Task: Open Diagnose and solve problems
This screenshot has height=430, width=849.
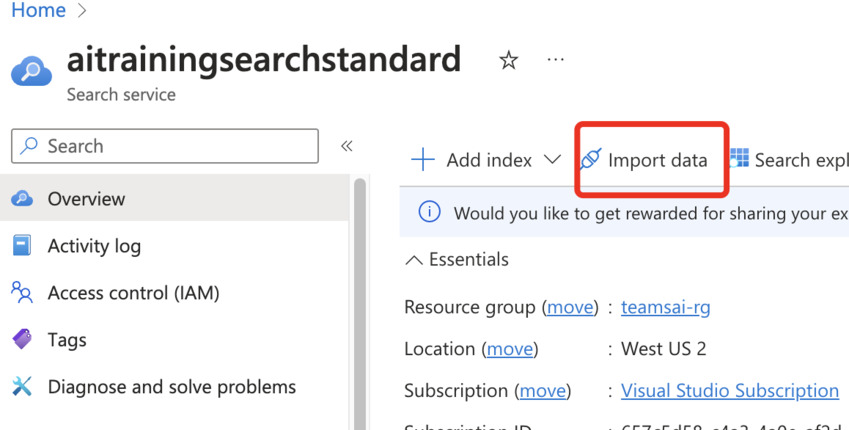Action: point(174,387)
